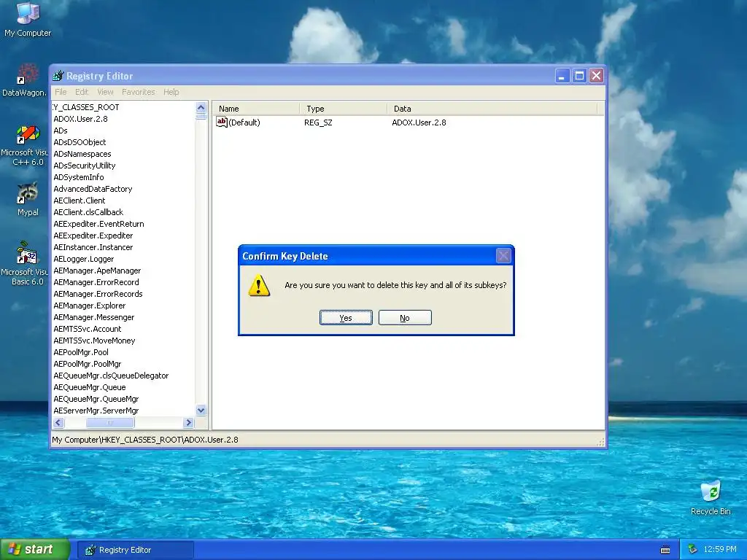Click the Registry Editor title bar icon
Viewport: 747px width, 560px height.
(x=58, y=76)
